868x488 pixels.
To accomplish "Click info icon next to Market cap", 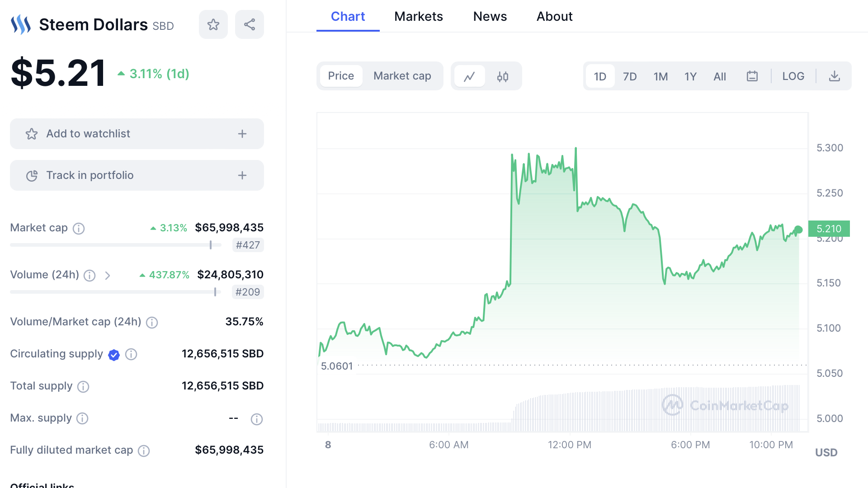I will coord(79,228).
